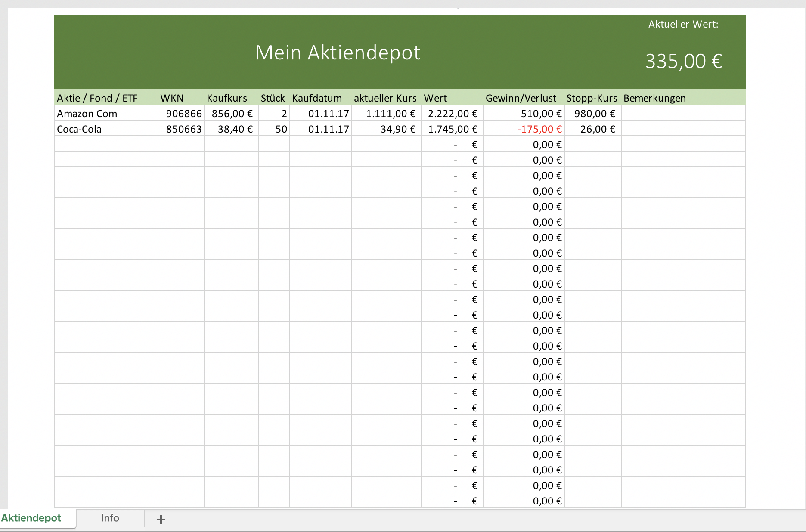Switch to the Info sheet tab
Image resolution: width=806 pixels, height=532 pixels.
point(110,518)
